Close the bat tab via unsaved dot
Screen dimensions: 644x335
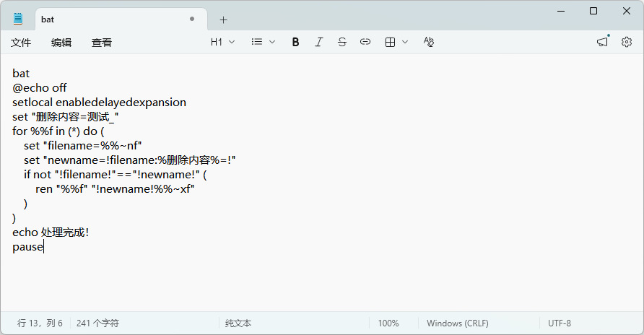192,19
